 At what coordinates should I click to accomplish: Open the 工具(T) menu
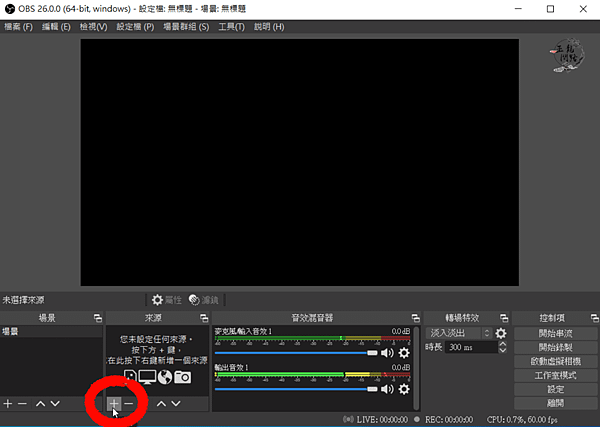click(232, 27)
